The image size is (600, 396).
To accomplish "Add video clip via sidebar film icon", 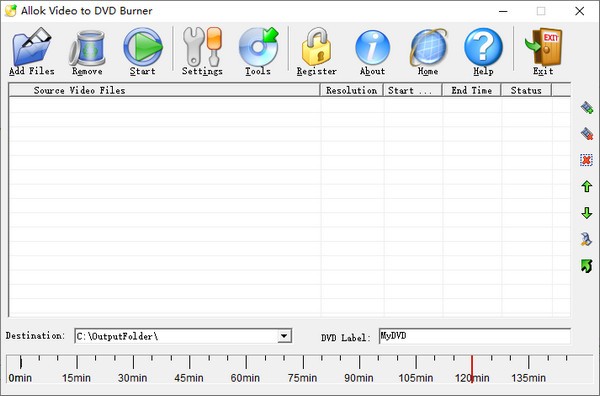I will click(x=587, y=108).
